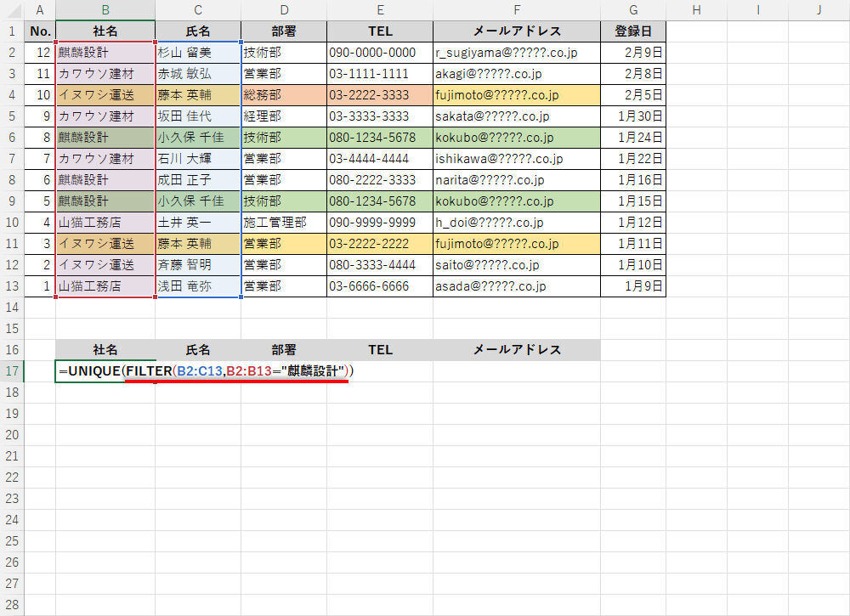Select the column J header
The width and height of the screenshot is (850, 616).
tap(819, 9)
